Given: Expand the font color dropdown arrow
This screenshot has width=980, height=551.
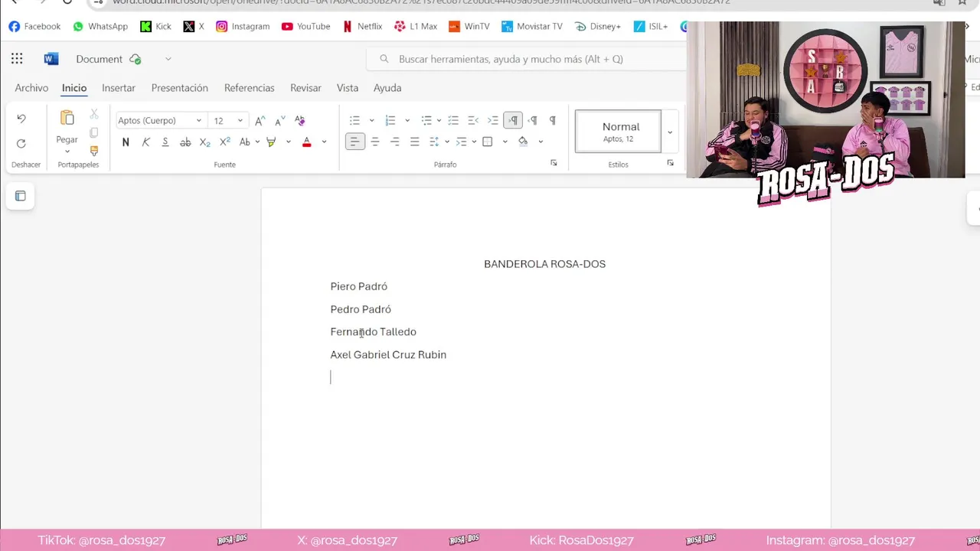Looking at the screenshot, I should point(324,142).
